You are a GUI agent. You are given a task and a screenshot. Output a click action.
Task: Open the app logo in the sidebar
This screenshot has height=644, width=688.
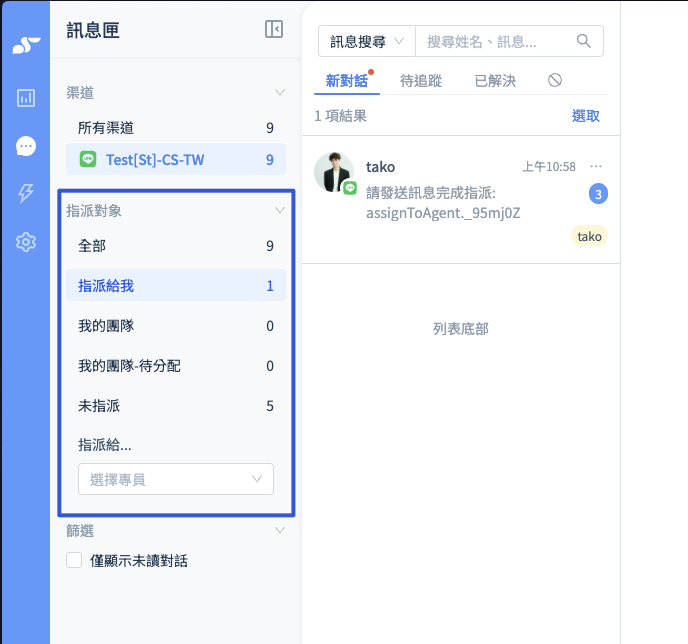[x=26, y=45]
